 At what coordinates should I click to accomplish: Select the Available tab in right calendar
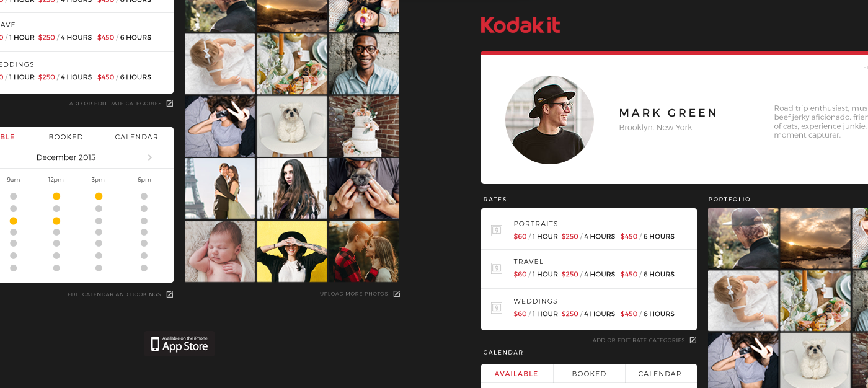pos(516,374)
